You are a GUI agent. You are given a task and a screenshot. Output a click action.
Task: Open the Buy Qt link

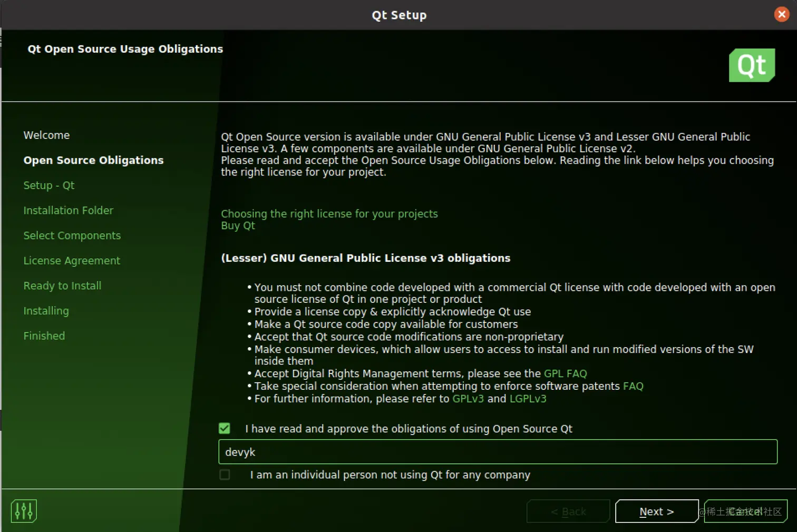click(238, 225)
